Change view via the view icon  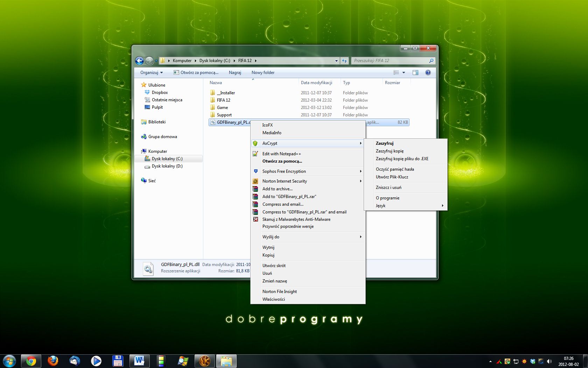pyautogui.click(x=396, y=73)
